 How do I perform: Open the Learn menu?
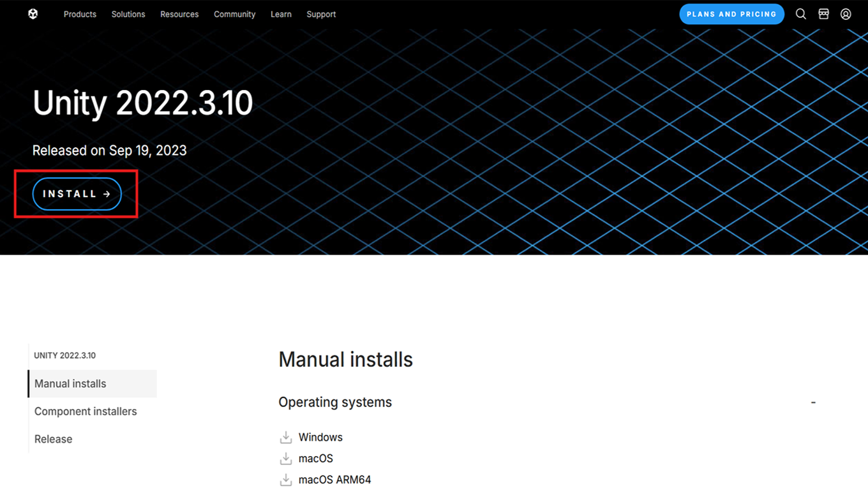pyautogui.click(x=281, y=14)
